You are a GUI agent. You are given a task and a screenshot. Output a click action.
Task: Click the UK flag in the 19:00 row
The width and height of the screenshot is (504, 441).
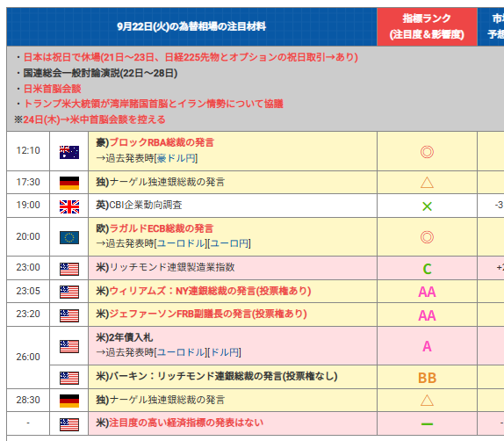tap(69, 206)
